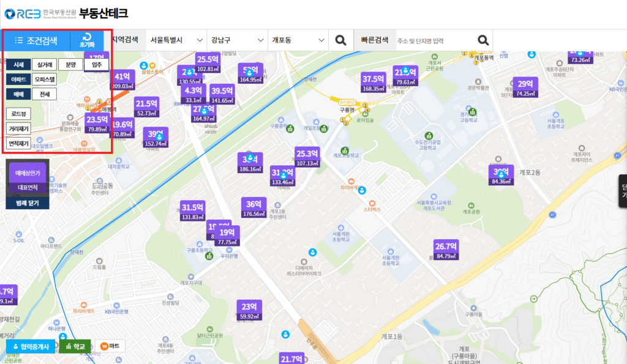The image size is (627, 364).
Task: Toggle 마트 mart markers on the map
Action: click(x=111, y=346)
